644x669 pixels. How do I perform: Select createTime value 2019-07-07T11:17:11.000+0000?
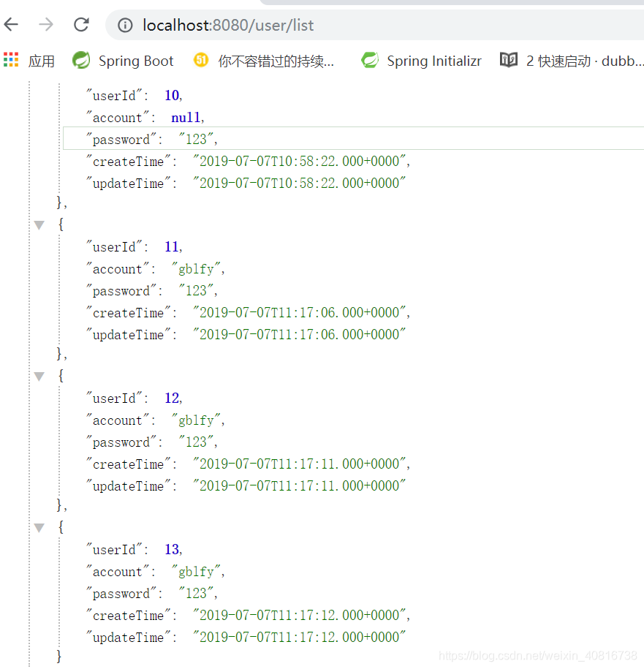point(299,464)
